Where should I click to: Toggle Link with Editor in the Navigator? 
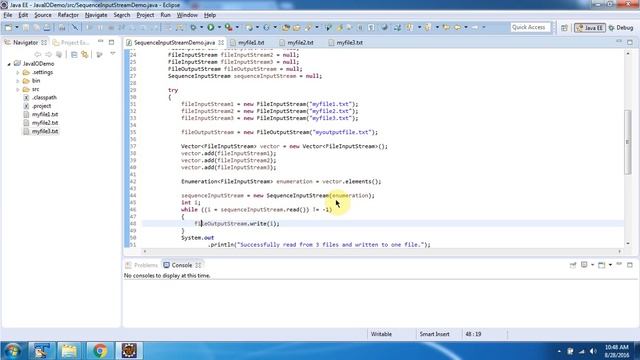[85, 54]
